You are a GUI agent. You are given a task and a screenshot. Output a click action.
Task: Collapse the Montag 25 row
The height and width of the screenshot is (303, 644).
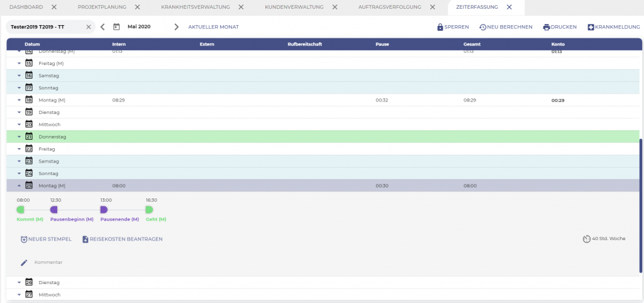tap(19, 186)
